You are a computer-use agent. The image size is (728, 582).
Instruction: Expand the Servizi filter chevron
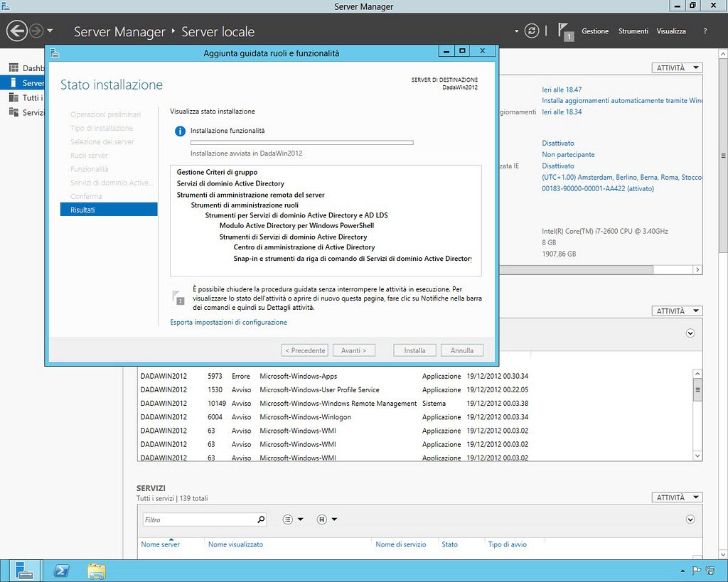(690, 519)
